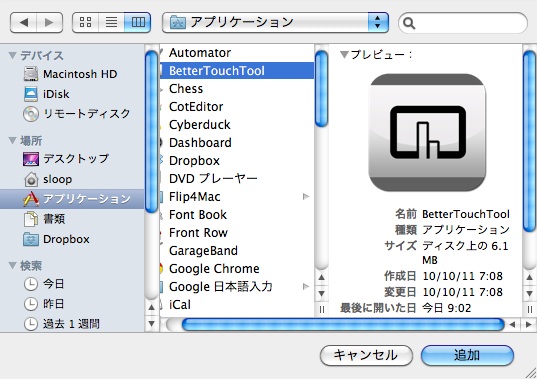Collapse the 検索 sidebar section
Screen dimensions: 537x379
click(x=13, y=265)
